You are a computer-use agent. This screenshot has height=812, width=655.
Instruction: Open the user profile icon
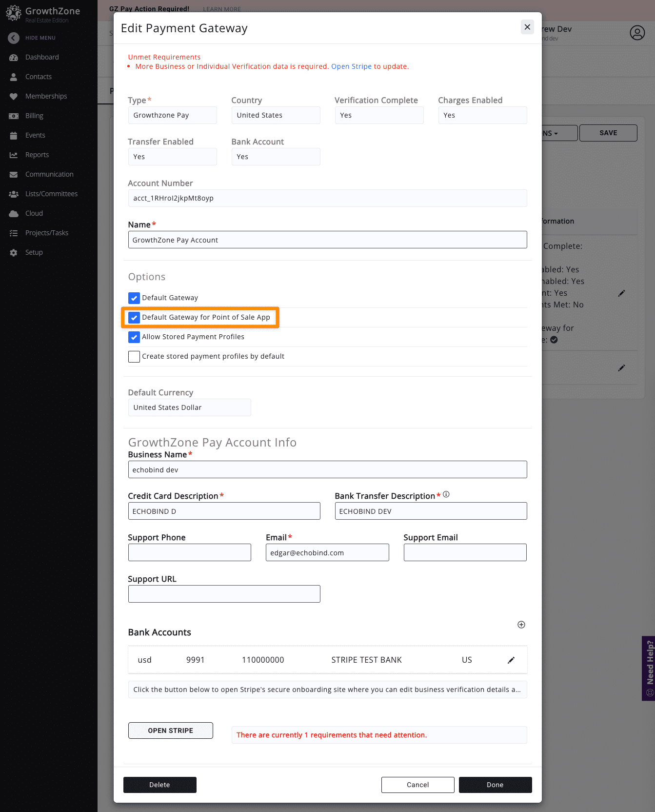pyautogui.click(x=637, y=33)
